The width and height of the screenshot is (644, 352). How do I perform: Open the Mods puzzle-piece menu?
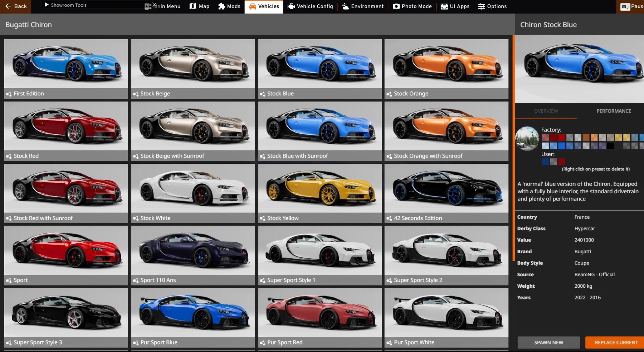[229, 6]
